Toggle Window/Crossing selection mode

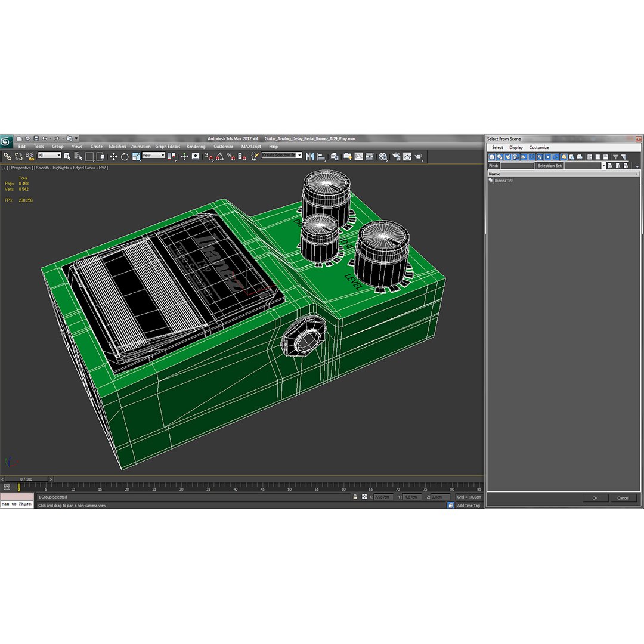coord(100,156)
